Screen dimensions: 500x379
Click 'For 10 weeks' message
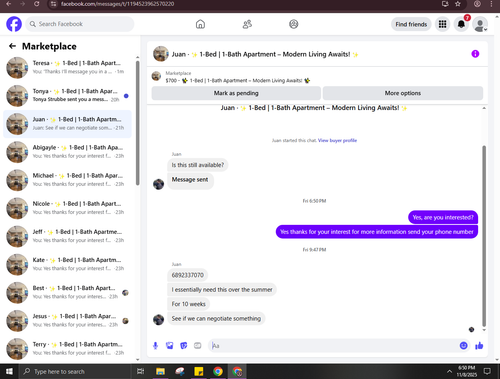coord(189,304)
